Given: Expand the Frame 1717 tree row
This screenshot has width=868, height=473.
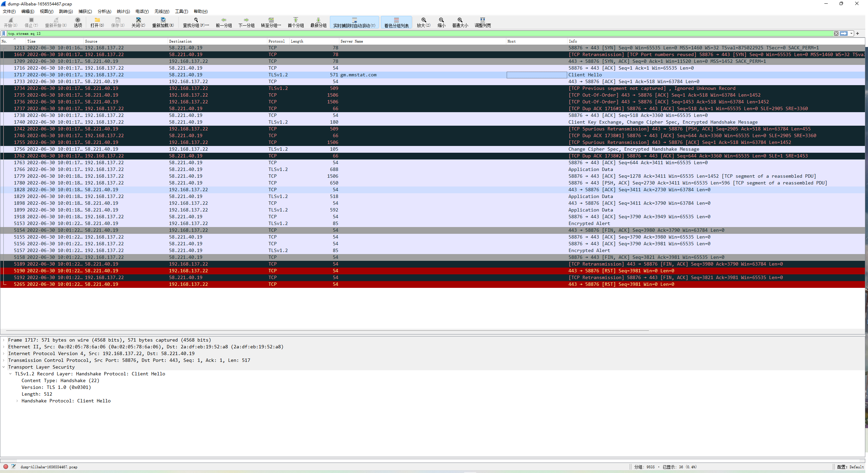Looking at the screenshot, I should (x=4, y=340).
